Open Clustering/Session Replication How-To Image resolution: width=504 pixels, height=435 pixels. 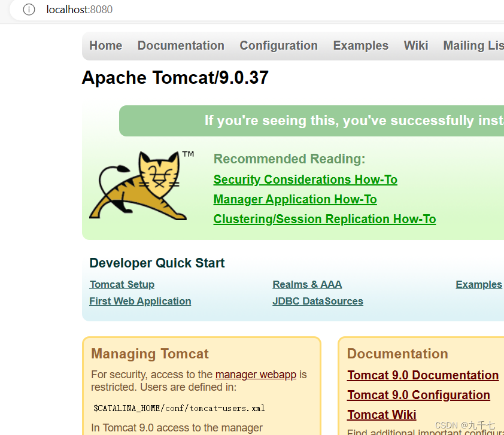[324, 218]
